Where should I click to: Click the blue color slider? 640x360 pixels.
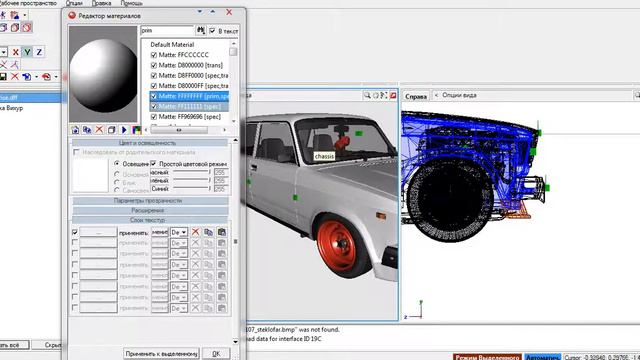click(x=191, y=189)
